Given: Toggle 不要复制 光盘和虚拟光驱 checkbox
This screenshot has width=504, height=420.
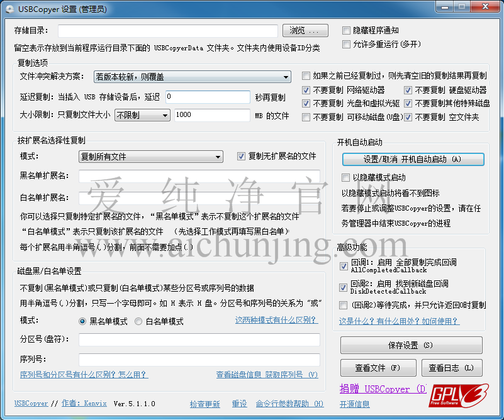Looking at the screenshot, I should (x=306, y=103).
